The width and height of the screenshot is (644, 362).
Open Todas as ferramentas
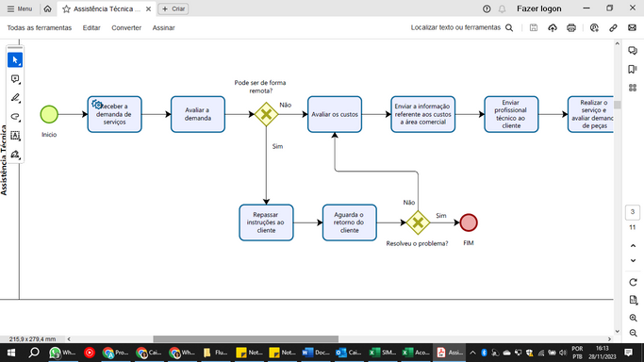[40, 28]
